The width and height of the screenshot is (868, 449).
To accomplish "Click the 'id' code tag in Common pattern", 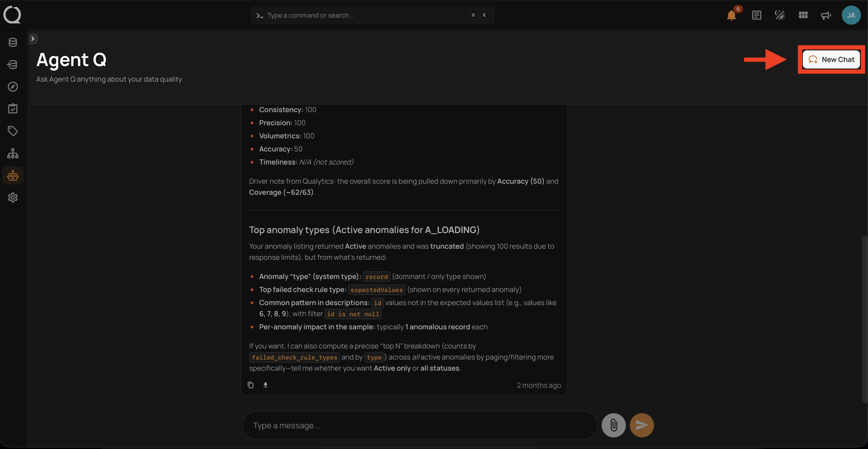I will coord(377,303).
